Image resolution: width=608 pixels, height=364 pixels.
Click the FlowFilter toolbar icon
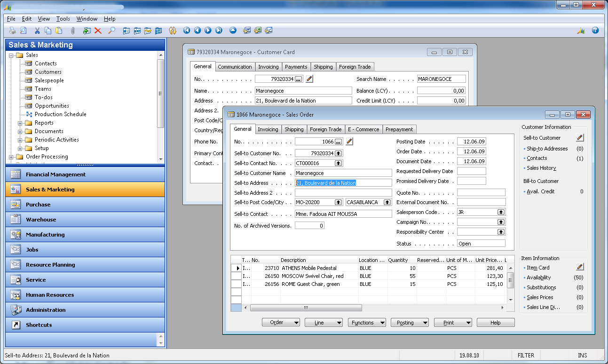(148, 31)
